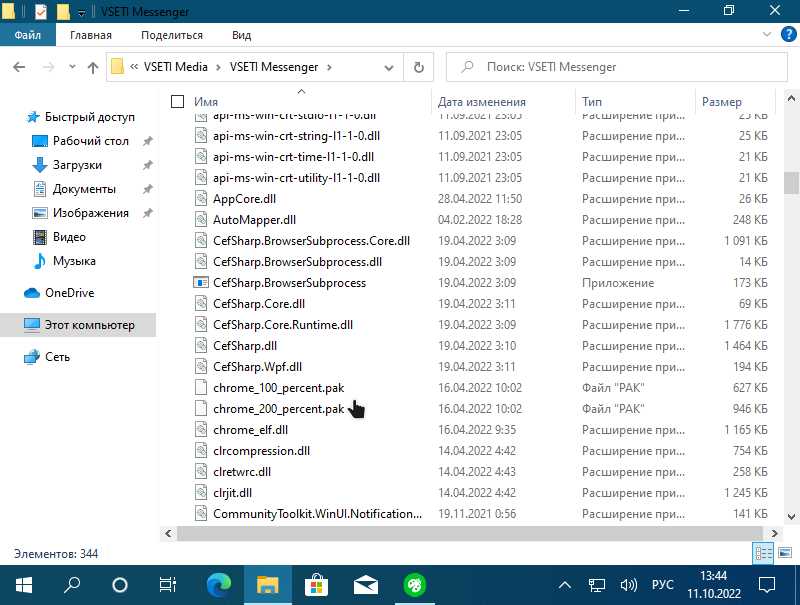The width and height of the screenshot is (800, 605).
Task: Show hidden breadcrumb path chevrons
Action: pos(134,67)
